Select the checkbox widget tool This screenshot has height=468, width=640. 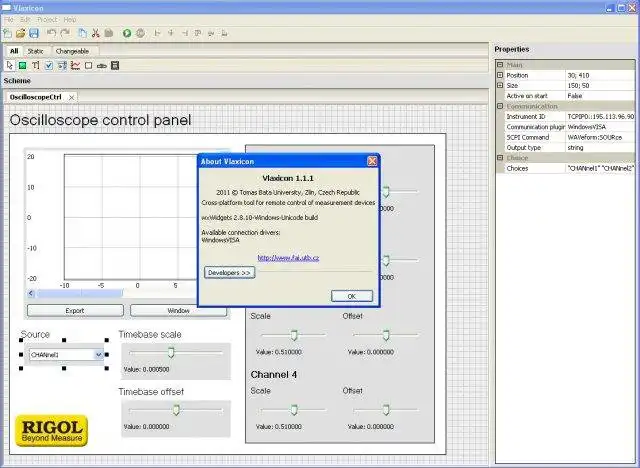[49, 65]
